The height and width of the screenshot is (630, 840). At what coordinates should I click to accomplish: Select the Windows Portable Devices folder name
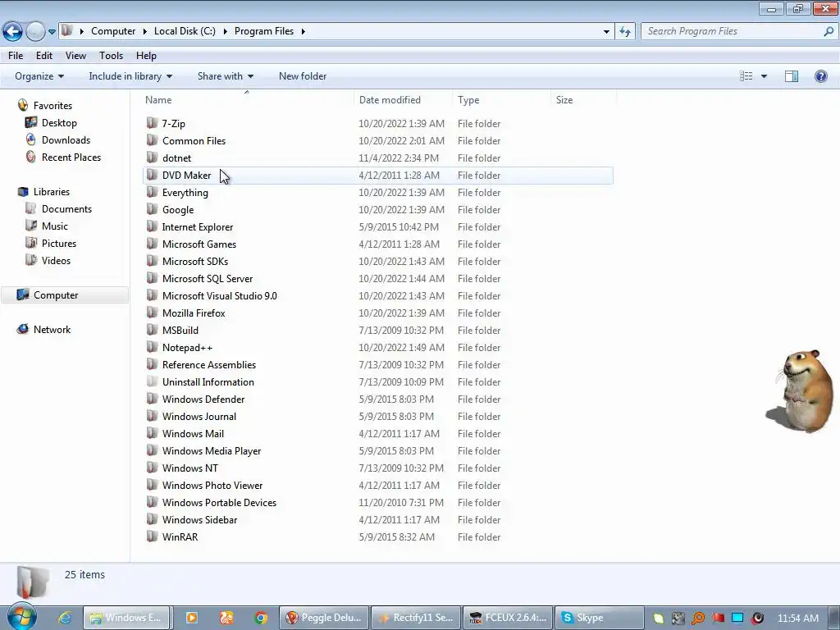[219, 503]
